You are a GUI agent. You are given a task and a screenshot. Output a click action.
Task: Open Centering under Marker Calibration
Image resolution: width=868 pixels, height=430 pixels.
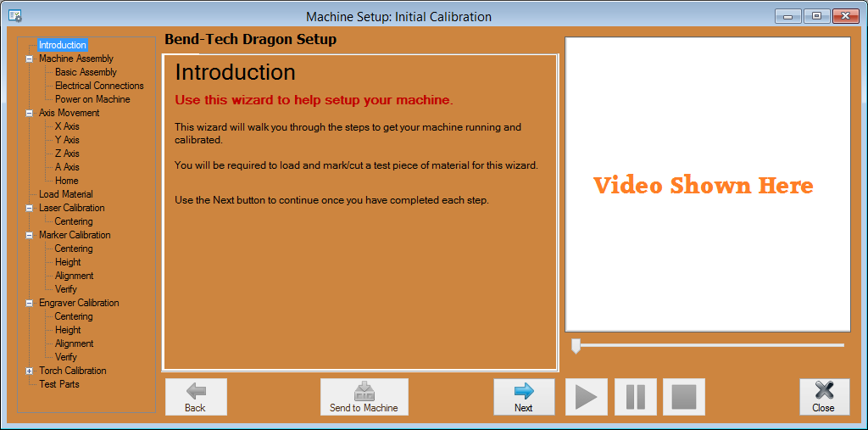click(x=74, y=249)
